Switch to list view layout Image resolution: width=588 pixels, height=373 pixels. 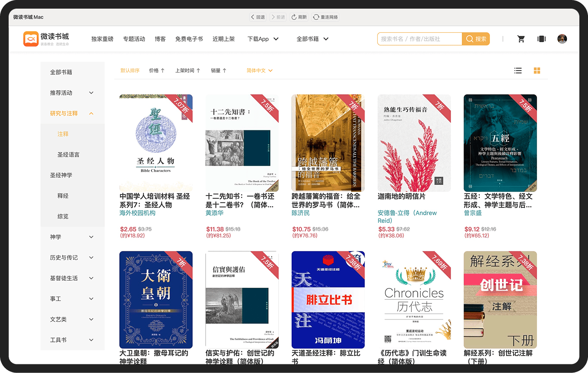click(518, 71)
